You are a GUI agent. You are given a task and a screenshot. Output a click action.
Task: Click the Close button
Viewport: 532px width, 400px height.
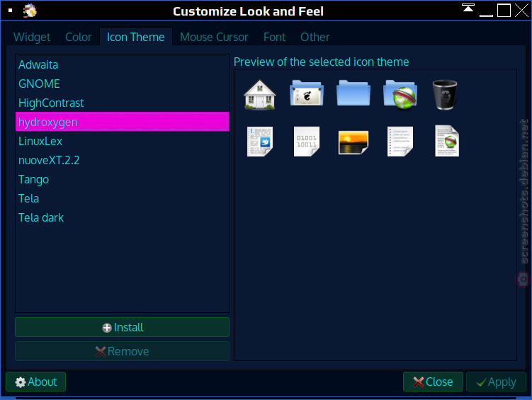(x=433, y=382)
